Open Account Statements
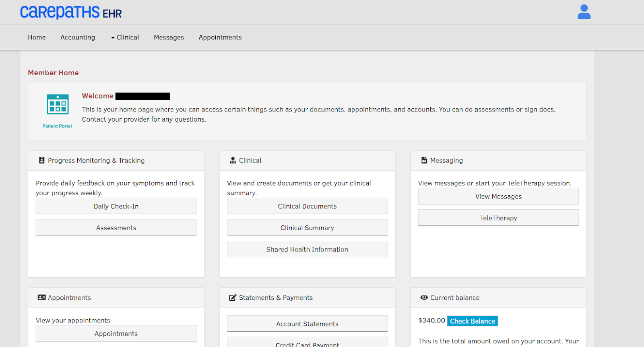The width and height of the screenshot is (644, 347). click(307, 324)
